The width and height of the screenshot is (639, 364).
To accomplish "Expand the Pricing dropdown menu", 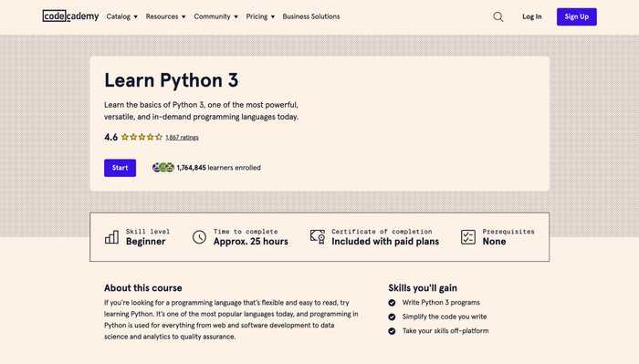I will point(260,16).
